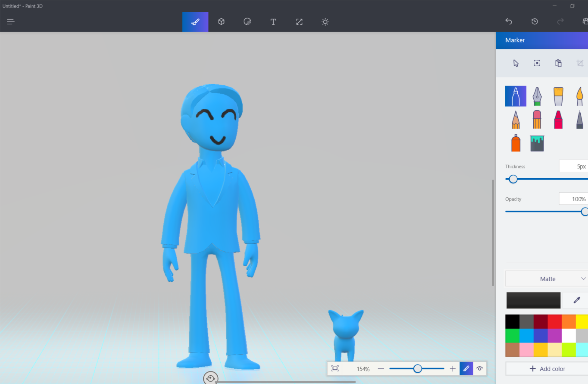The image size is (588, 384).
Task: Select the Oil brush
Action: (558, 96)
